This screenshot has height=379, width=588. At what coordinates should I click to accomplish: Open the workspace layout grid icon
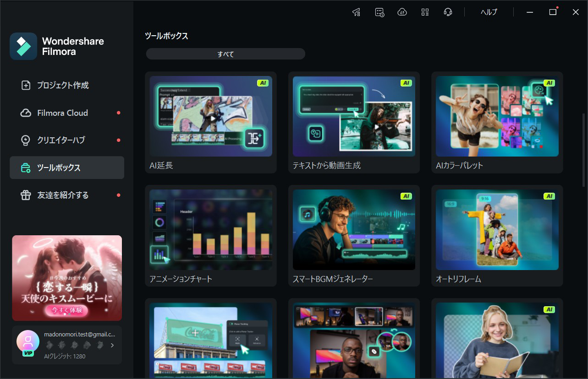(x=425, y=12)
